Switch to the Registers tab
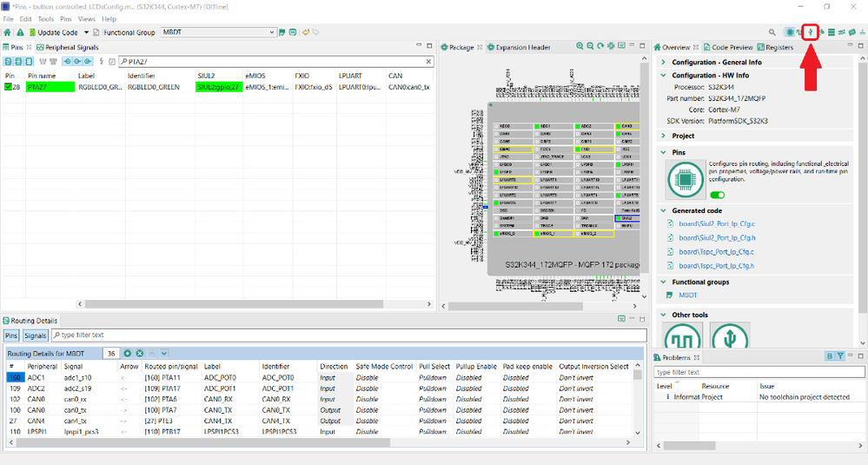Viewport: 868px width, 465px height. click(x=775, y=47)
